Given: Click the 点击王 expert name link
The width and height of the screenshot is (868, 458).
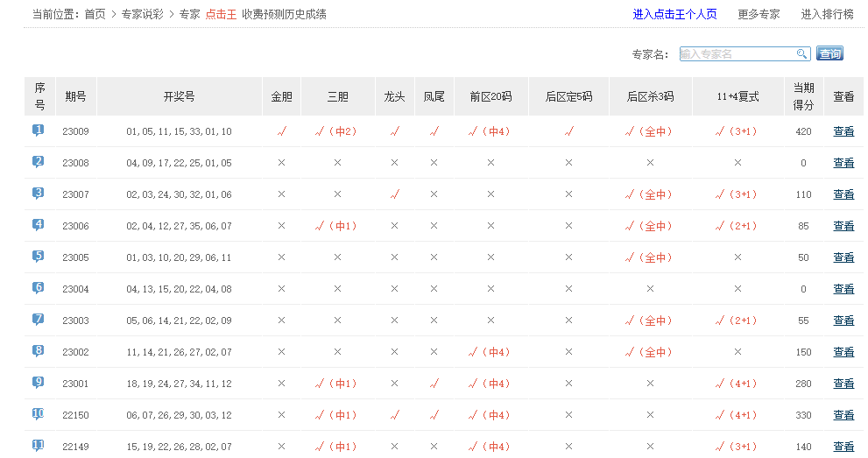Looking at the screenshot, I should click(221, 14).
